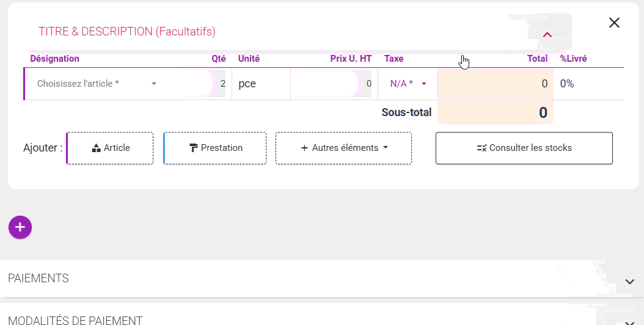Click the purple round plus button

(20, 227)
